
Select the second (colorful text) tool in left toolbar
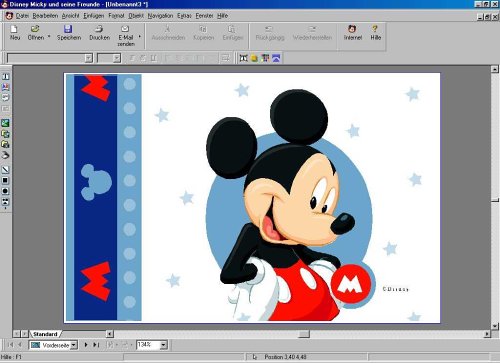pos(5,87)
